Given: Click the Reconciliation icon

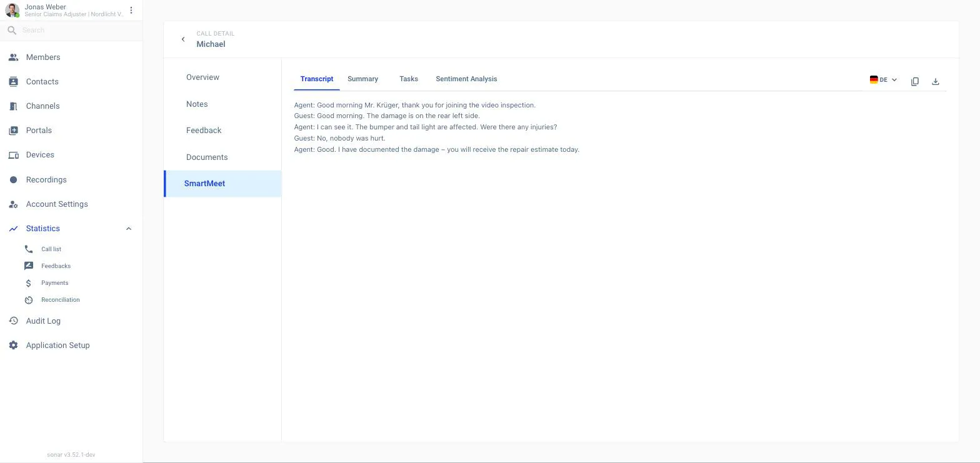Looking at the screenshot, I should (29, 300).
